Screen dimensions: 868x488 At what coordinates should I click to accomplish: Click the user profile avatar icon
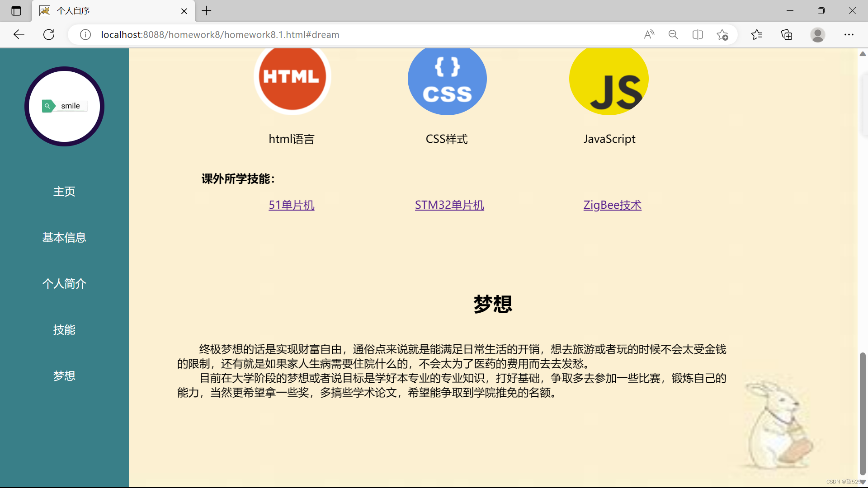pos(817,34)
